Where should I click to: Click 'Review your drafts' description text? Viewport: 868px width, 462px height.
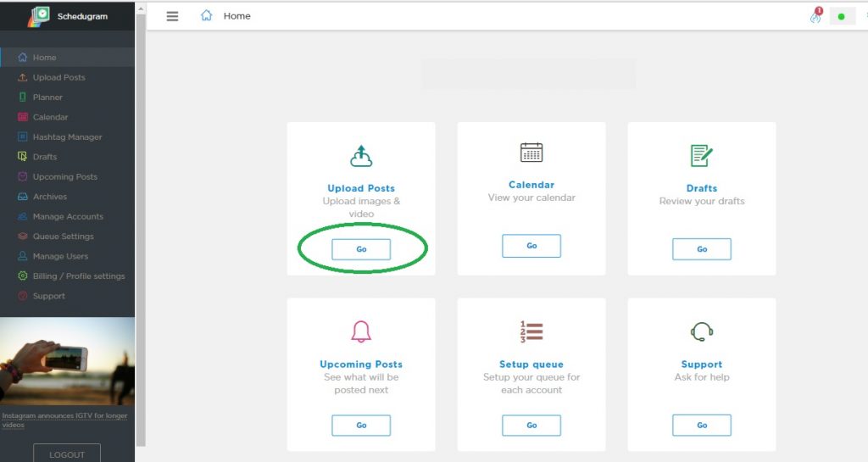pyautogui.click(x=701, y=201)
